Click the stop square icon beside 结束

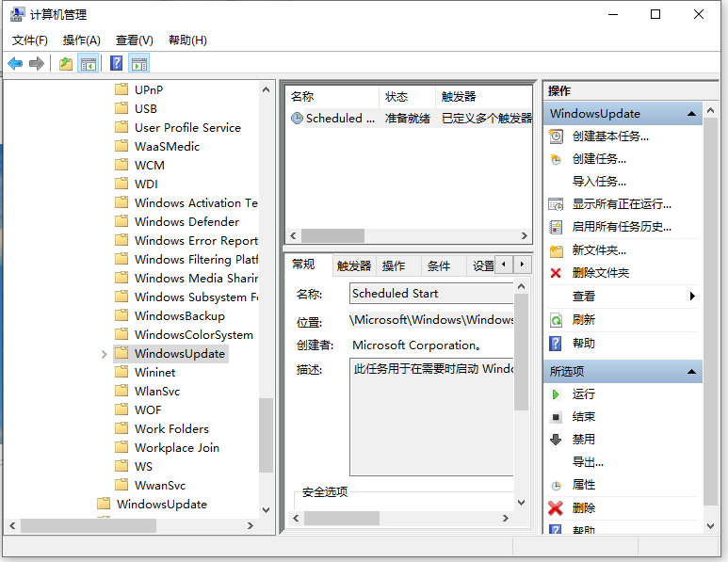(x=556, y=417)
